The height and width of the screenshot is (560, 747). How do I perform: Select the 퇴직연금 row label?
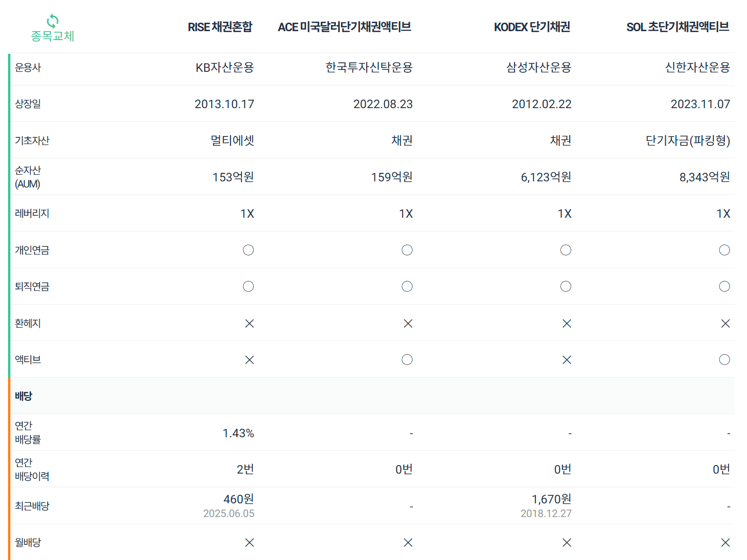coord(32,287)
